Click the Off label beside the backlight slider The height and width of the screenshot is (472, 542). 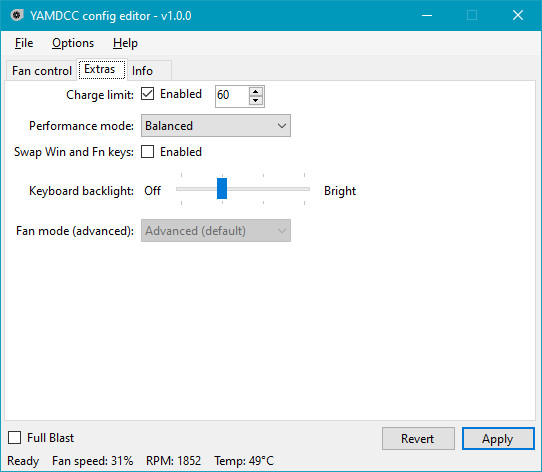coord(152,191)
